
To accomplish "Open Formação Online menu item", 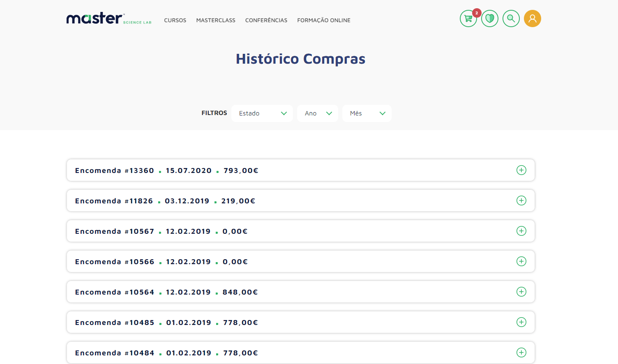I will pos(324,20).
